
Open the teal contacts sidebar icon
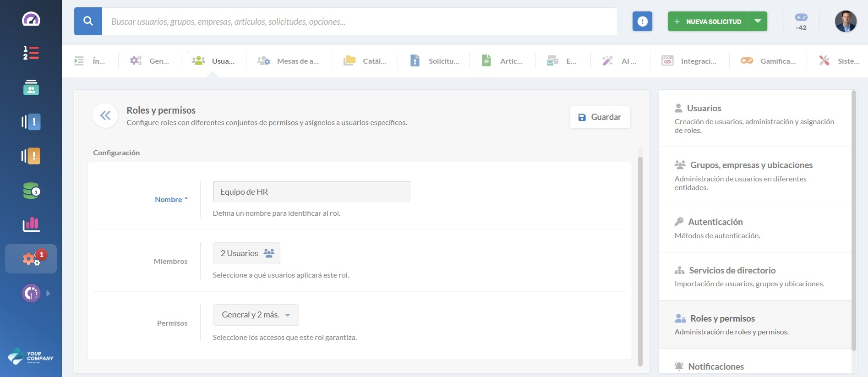pyautogui.click(x=31, y=87)
